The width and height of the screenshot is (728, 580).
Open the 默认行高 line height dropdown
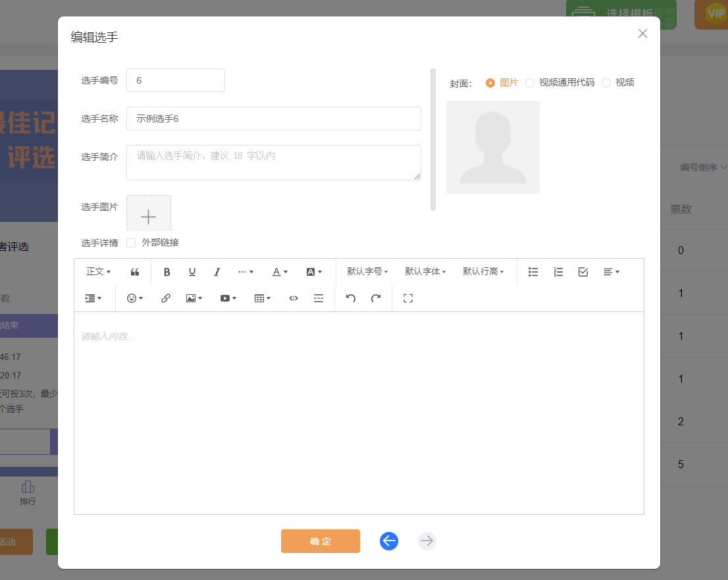click(x=483, y=272)
